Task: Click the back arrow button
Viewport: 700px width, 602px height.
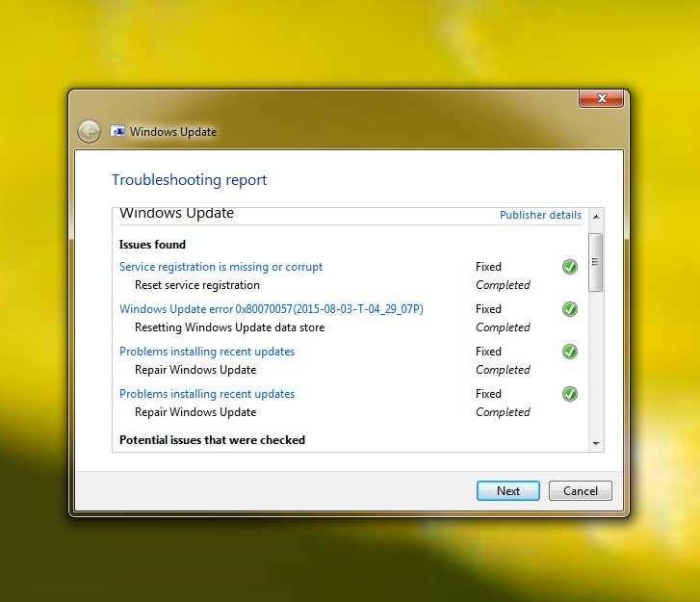Action: click(89, 132)
